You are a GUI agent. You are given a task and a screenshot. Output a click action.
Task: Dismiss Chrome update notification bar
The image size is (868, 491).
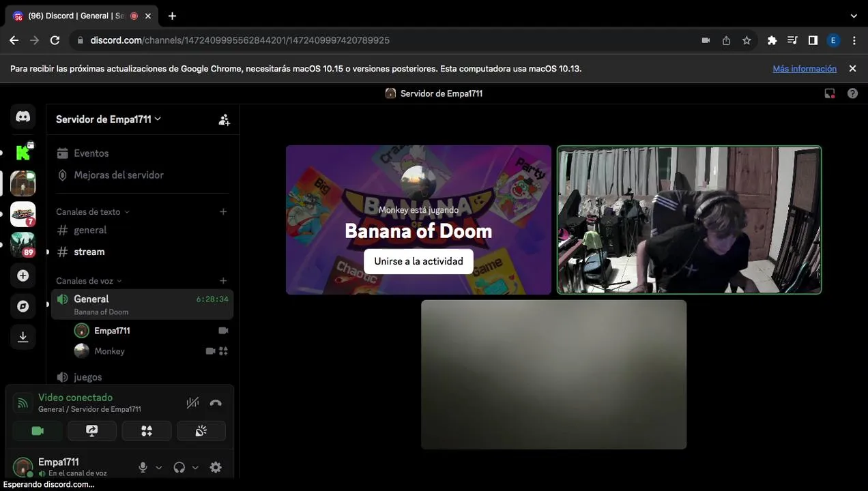click(852, 69)
